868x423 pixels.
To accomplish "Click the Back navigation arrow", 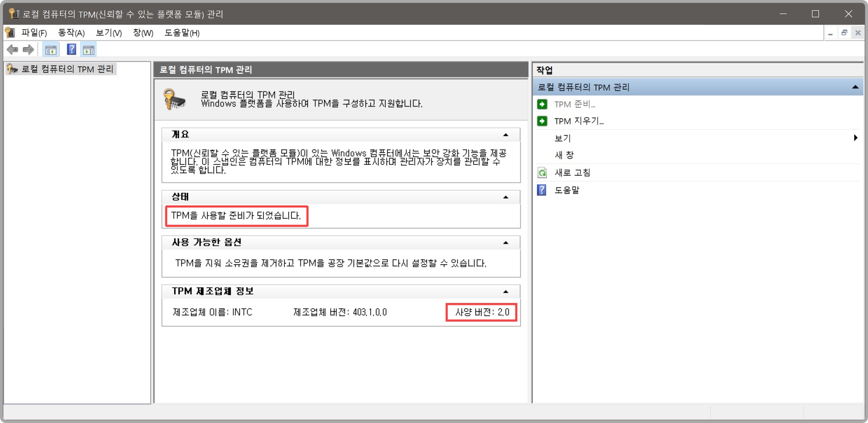I will (x=12, y=49).
